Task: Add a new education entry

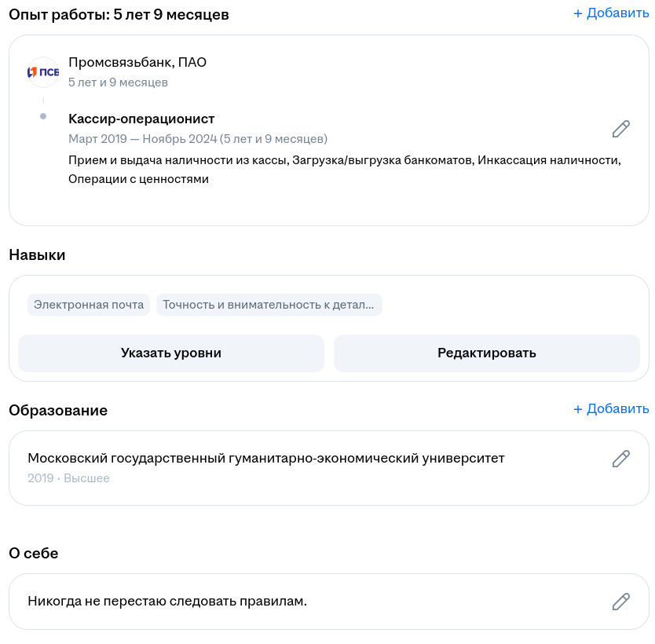Action: tap(611, 409)
